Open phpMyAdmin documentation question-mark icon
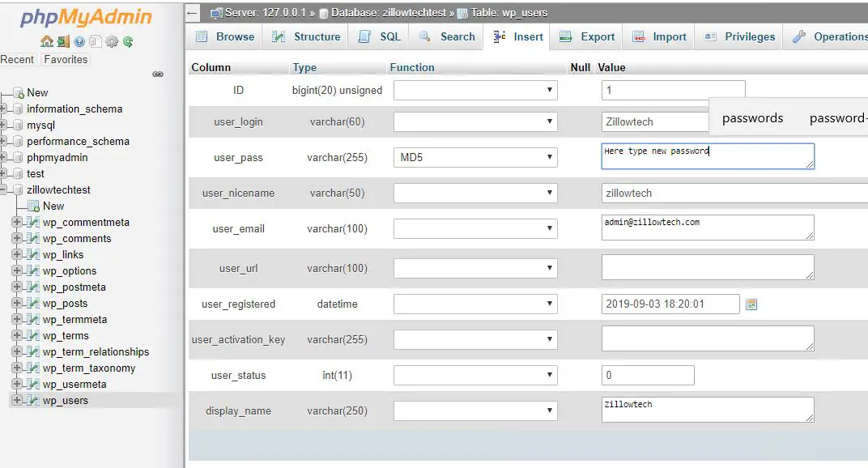This screenshot has height=468, width=868. point(79,41)
